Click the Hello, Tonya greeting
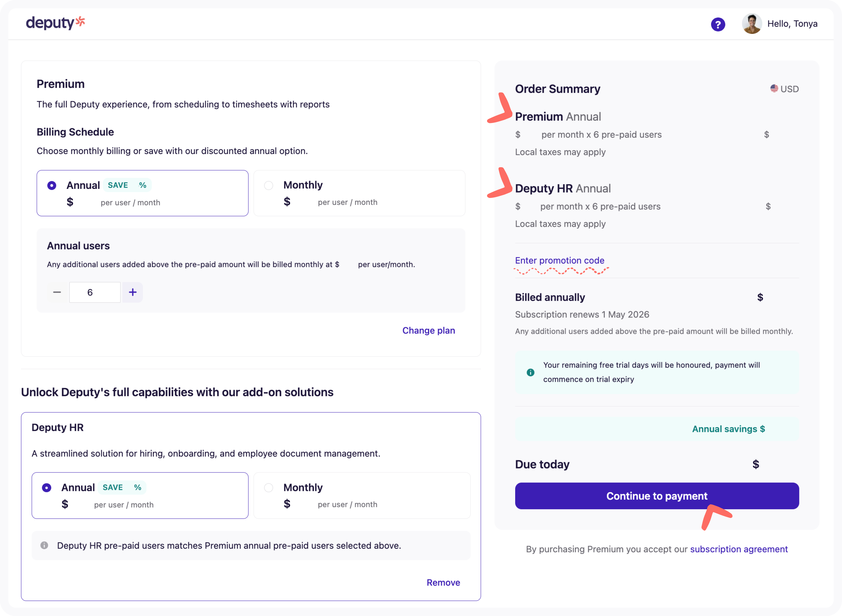The height and width of the screenshot is (616, 842). 792,24
